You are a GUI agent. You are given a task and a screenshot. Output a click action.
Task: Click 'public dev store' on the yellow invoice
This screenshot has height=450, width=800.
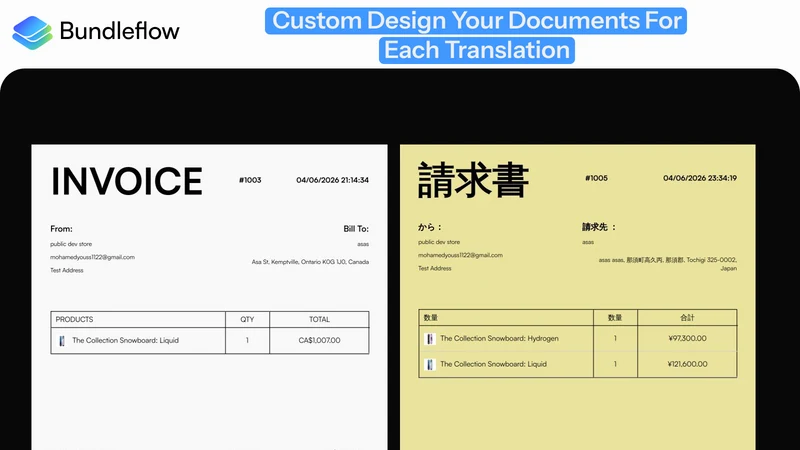pos(439,242)
